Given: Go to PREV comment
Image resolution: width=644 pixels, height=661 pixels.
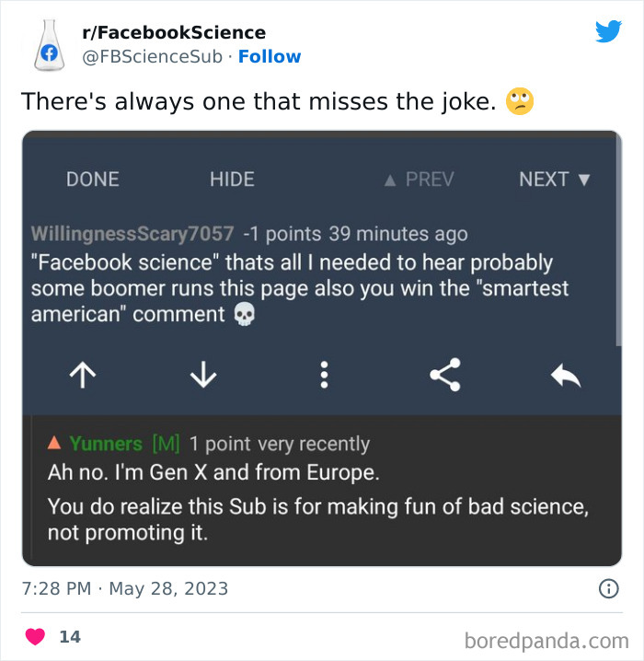Looking at the screenshot, I should tap(418, 180).
